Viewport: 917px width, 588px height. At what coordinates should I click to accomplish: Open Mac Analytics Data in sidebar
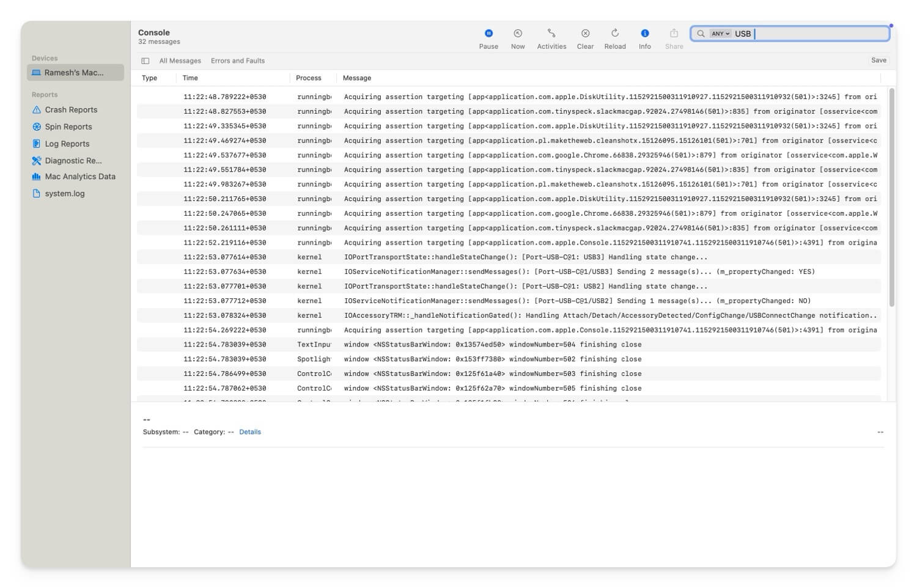[x=80, y=176]
